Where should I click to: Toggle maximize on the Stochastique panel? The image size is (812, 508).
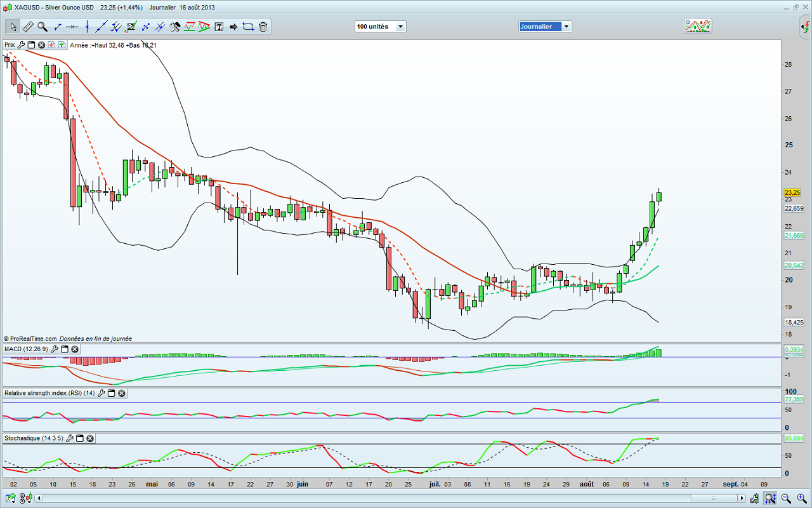(x=80, y=438)
